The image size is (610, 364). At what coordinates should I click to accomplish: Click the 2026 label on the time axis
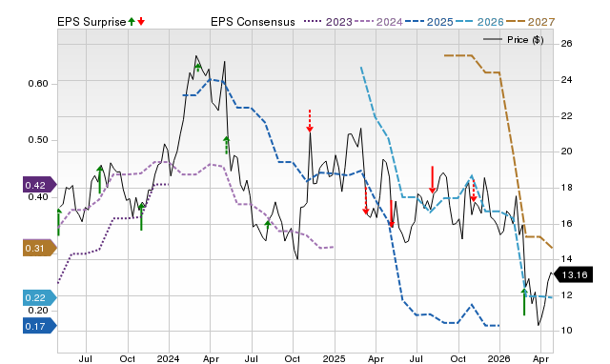pyautogui.click(x=499, y=358)
